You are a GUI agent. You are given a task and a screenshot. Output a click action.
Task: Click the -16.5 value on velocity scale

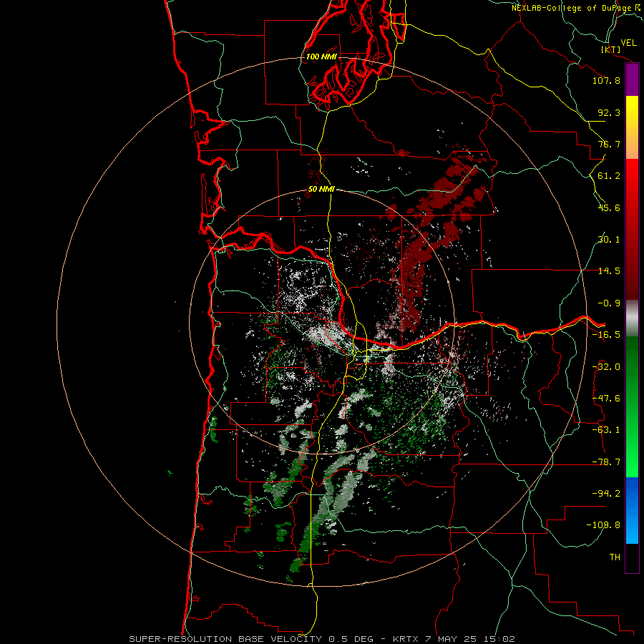coord(606,335)
